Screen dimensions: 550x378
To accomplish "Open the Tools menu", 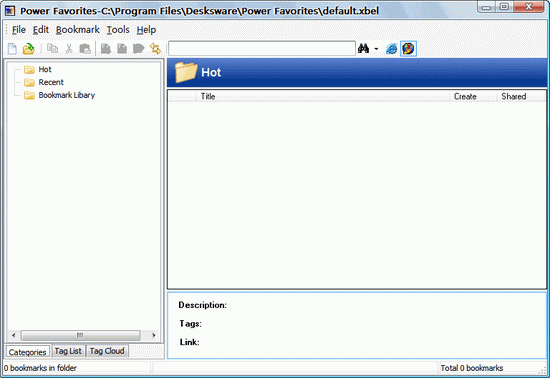I will pyautogui.click(x=118, y=30).
